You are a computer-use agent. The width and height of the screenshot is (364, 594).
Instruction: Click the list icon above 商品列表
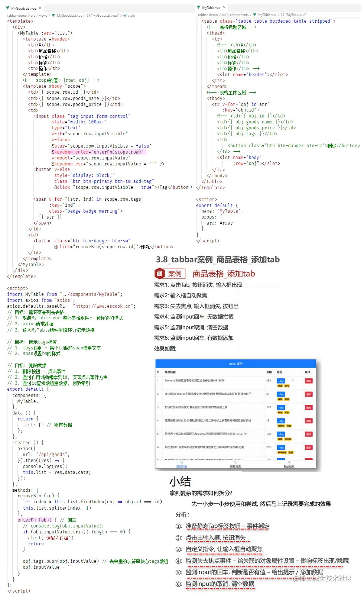182,463
